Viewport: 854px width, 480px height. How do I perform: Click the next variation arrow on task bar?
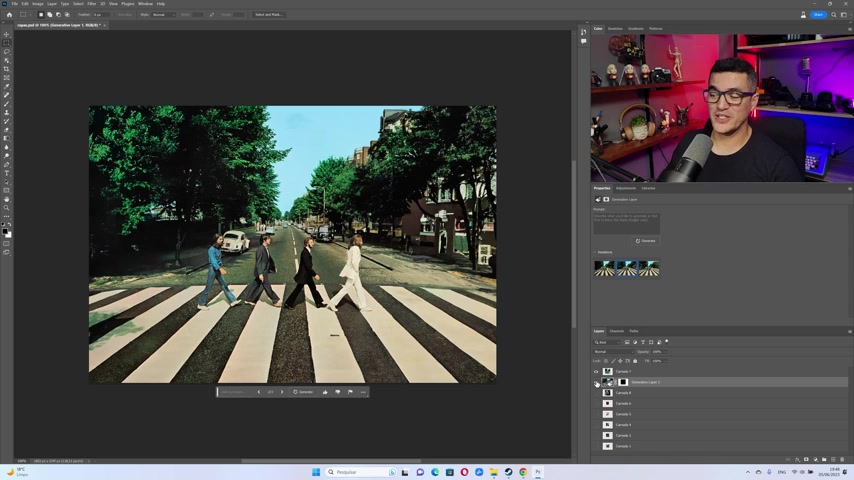tap(282, 392)
